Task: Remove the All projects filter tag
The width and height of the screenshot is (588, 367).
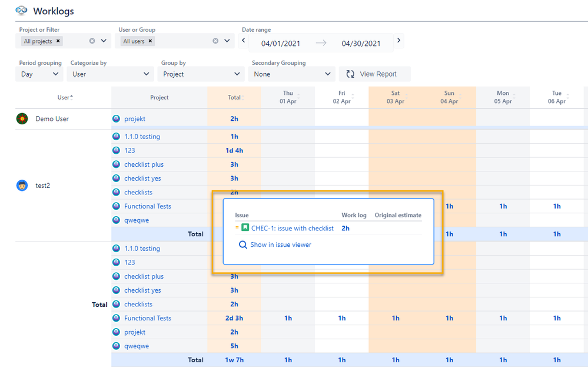Action: (58, 41)
